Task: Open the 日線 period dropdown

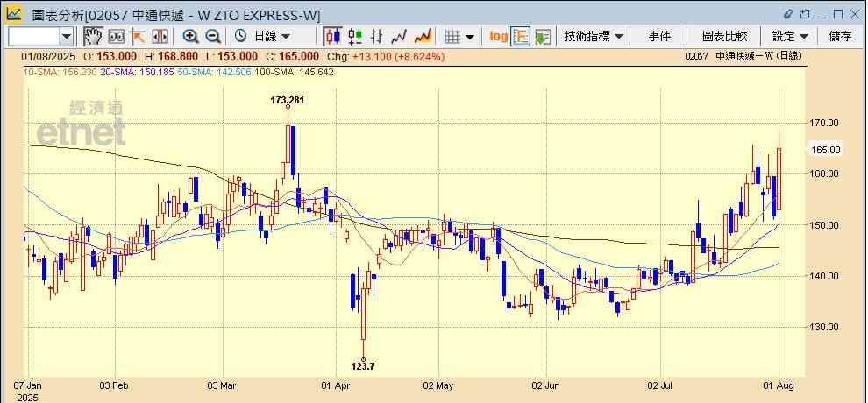Action: [x=272, y=37]
